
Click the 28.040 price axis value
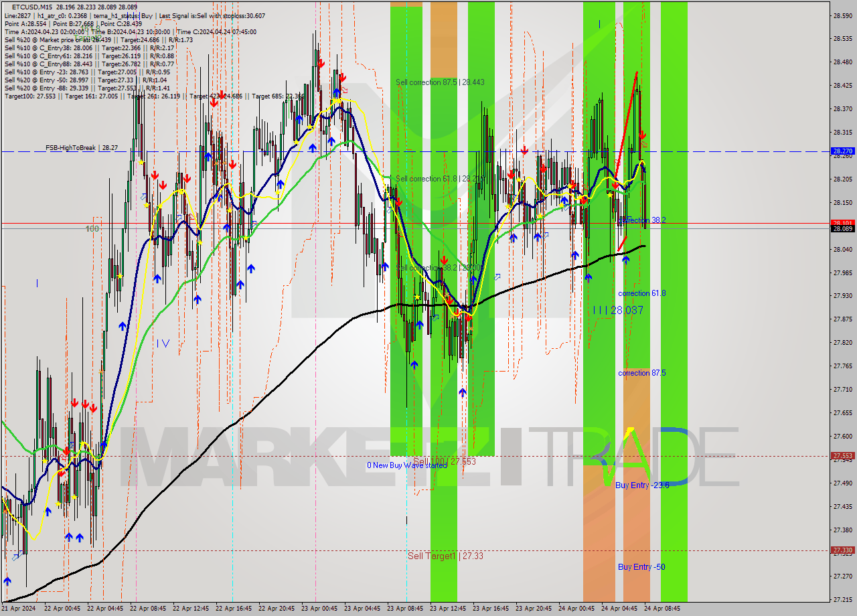click(842, 249)
